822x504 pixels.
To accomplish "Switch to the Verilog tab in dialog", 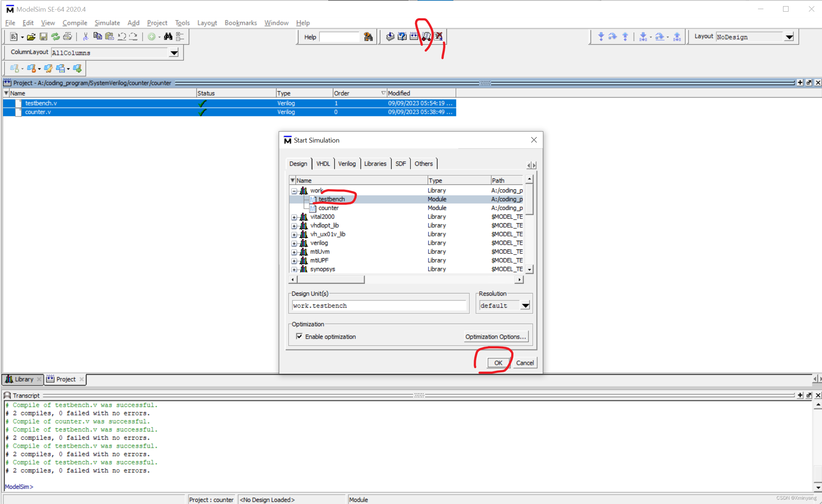I will [x=347, y=164].
